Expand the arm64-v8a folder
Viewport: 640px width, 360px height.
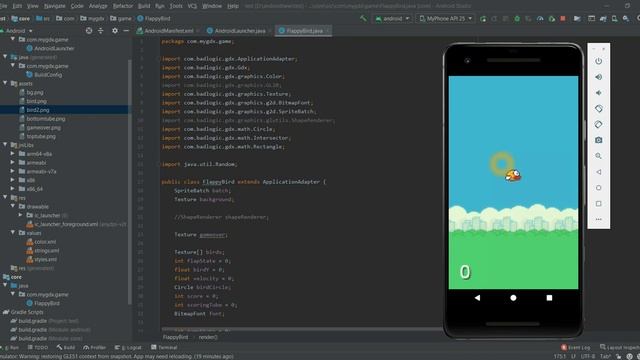click(13, 154)
